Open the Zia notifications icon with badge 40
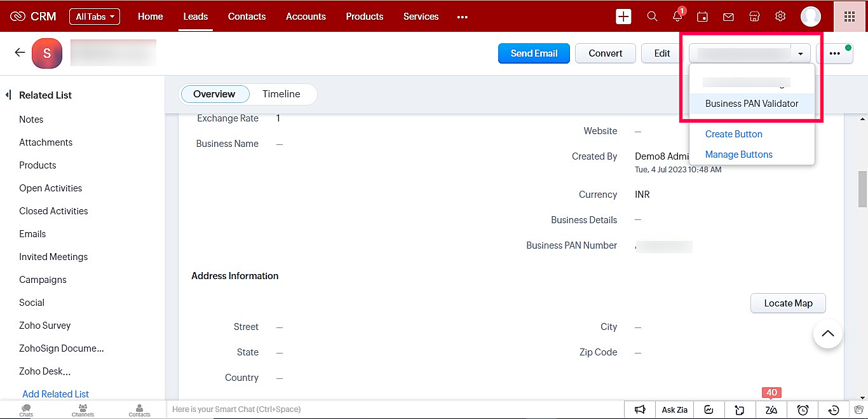The height and width of the screenshot is (419, 868). (x=771, y=409)
